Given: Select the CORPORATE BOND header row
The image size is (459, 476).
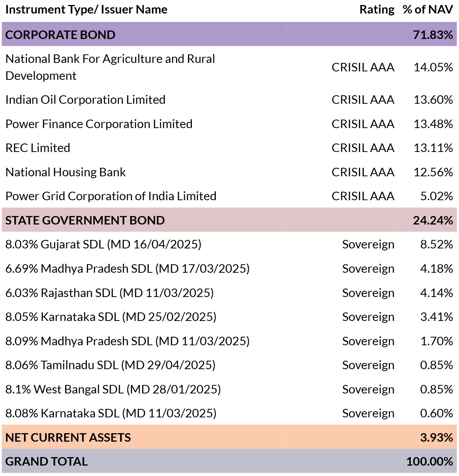Looking at the screenshot, I should tap(229, 34).
